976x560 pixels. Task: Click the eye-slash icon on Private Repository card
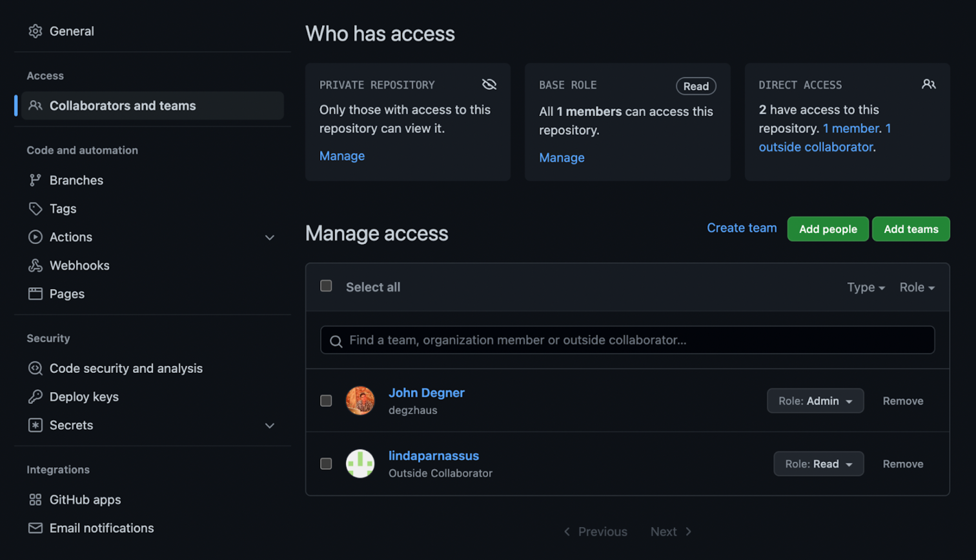pyautogui.click(x=489, y=84)
